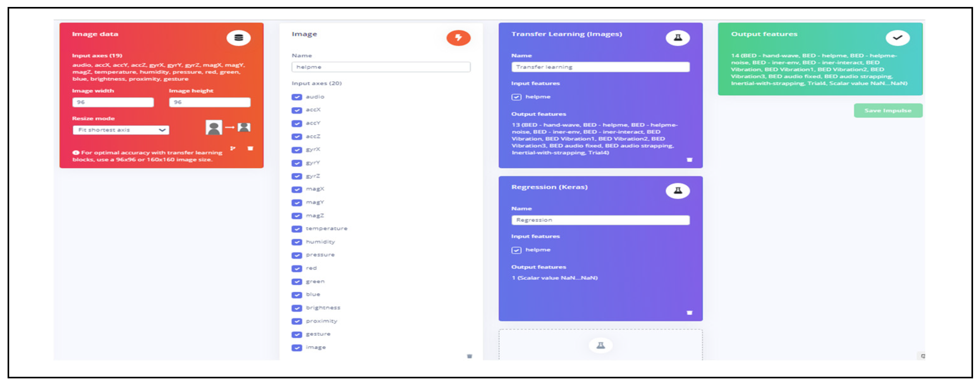Open the Resize mode dropdown
This screenshot has height=385, width=980.
point(121,130)
